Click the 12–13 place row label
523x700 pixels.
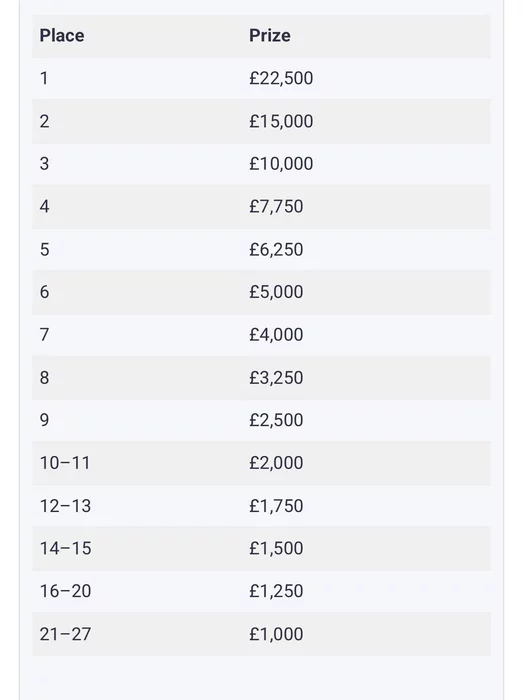(x=65, y=505)
